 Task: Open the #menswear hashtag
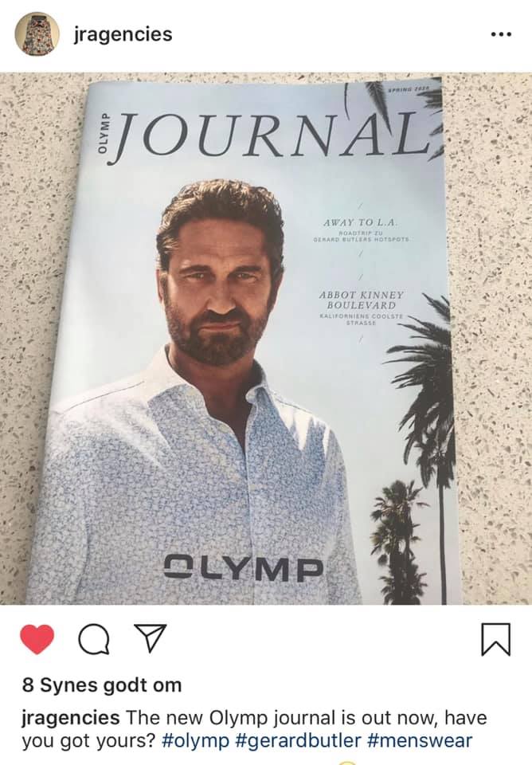click(420, 740)
